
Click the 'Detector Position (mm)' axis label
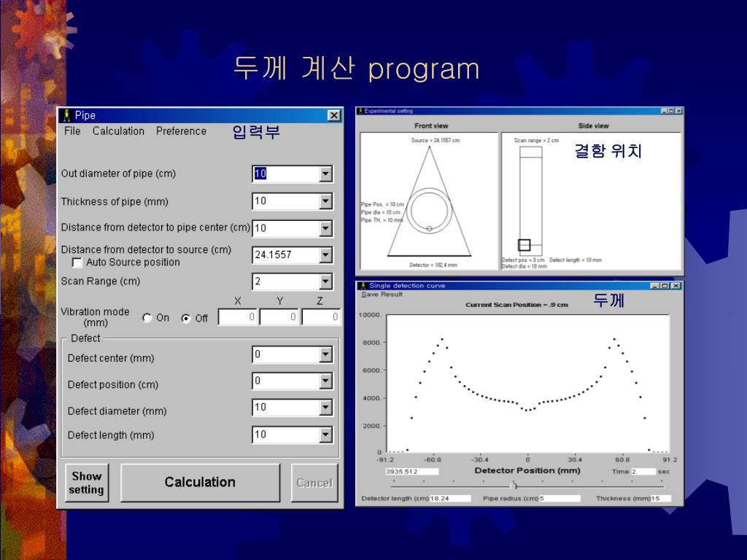(527, 470)
